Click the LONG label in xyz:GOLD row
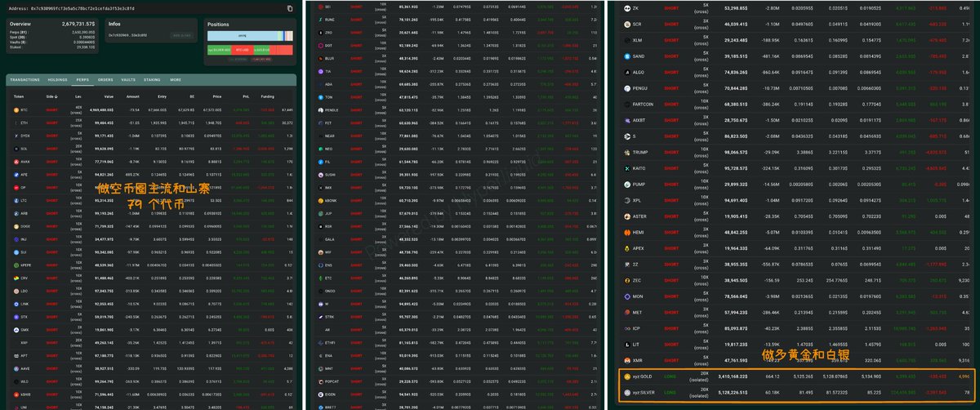Viewport: 980px width, 410px height. click(671, 377)
